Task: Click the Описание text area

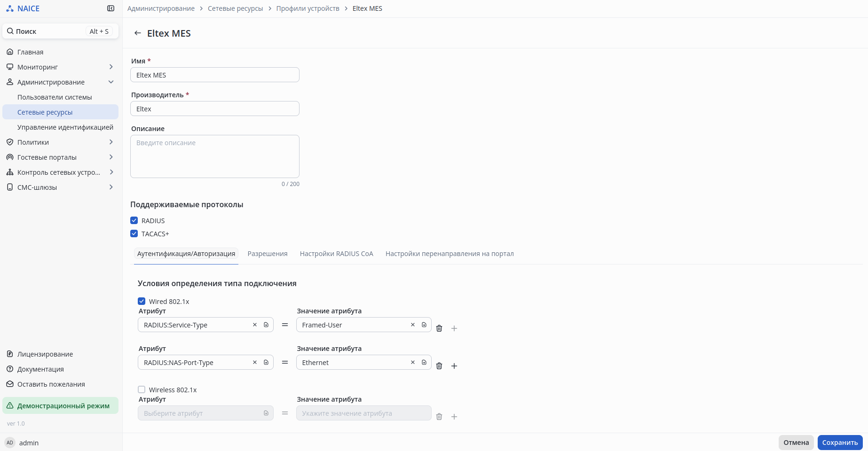Action: coord(214,156)
